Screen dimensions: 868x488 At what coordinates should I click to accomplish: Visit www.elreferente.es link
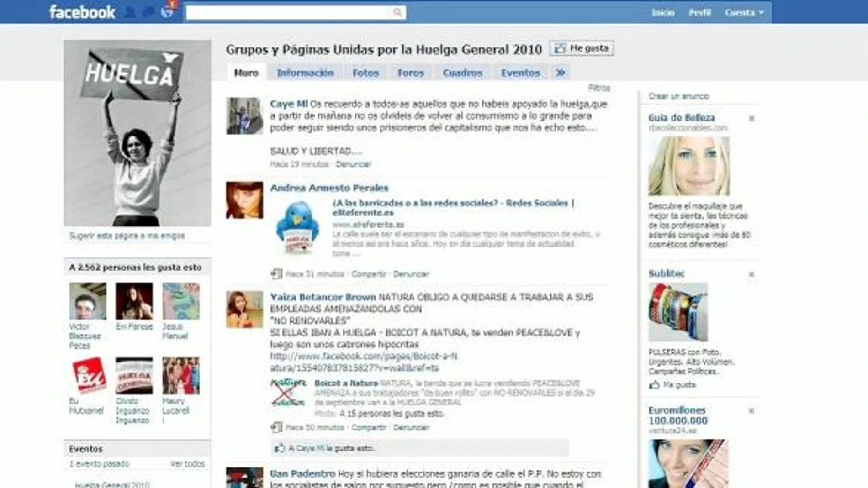[x=368, y=224]
